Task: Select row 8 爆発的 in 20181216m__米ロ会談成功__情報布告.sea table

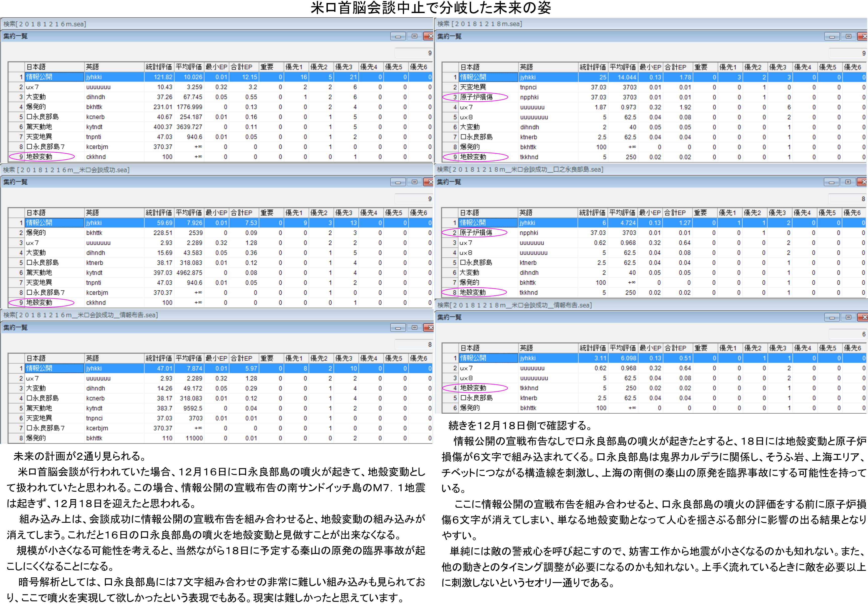Action: (x=36, y=438)
